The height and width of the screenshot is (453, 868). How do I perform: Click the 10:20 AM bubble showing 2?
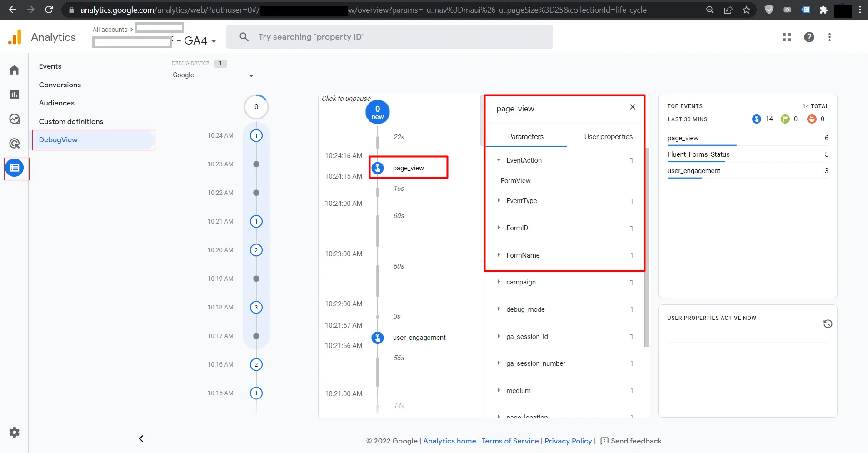coord(256,250)
